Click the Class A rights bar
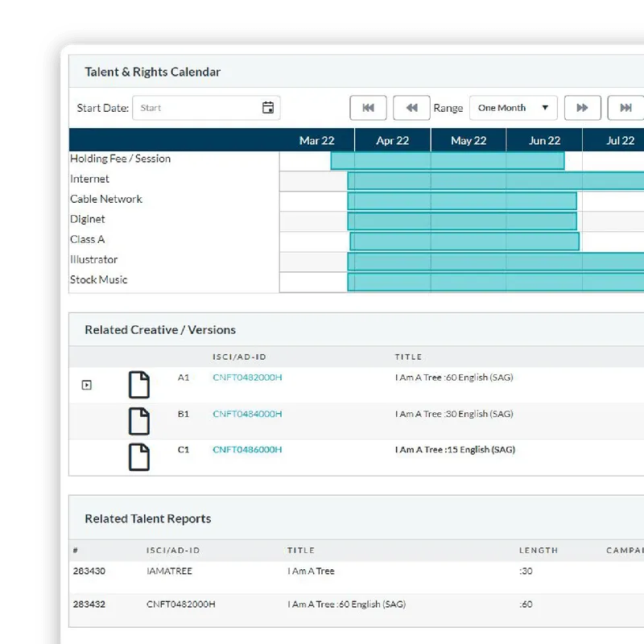644x644 pixels. tap(463, 240)
